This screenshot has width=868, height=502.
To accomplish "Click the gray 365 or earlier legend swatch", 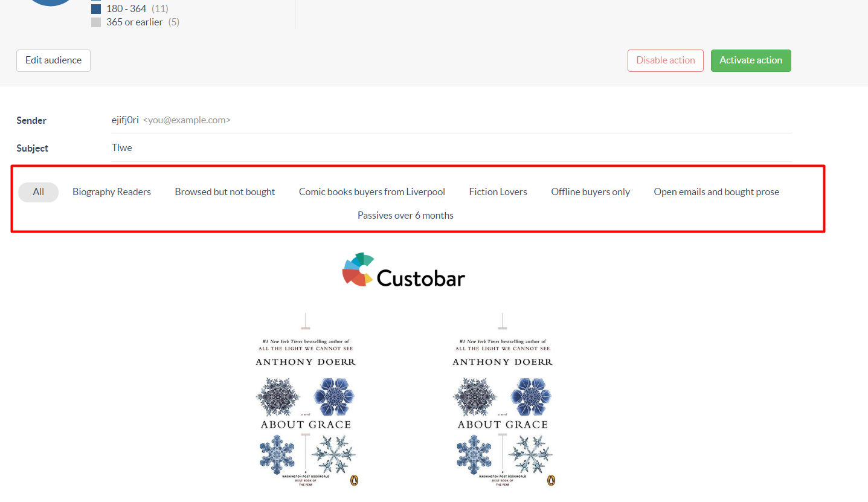I will point(96,22).
